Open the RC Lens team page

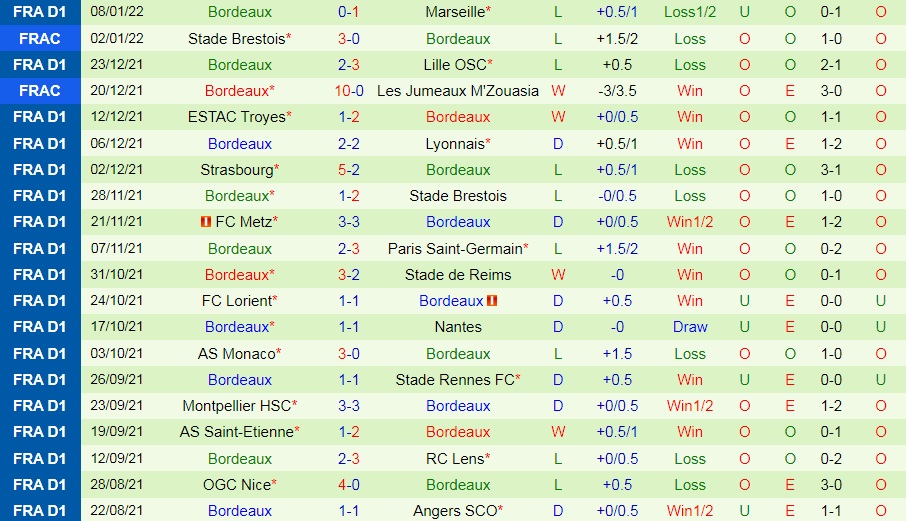[x=454, y=458]
